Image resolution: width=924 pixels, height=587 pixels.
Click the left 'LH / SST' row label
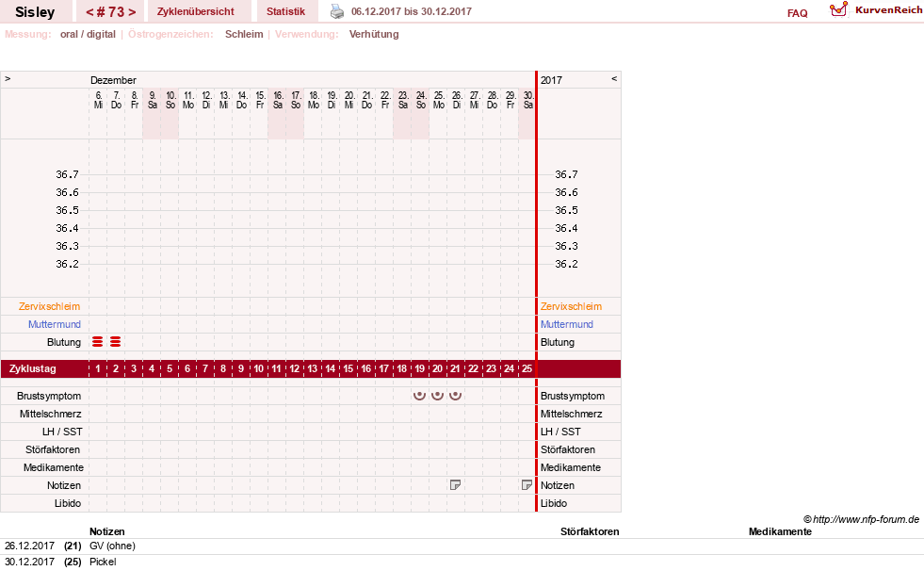pyautogui.click(x=62, y=432)
